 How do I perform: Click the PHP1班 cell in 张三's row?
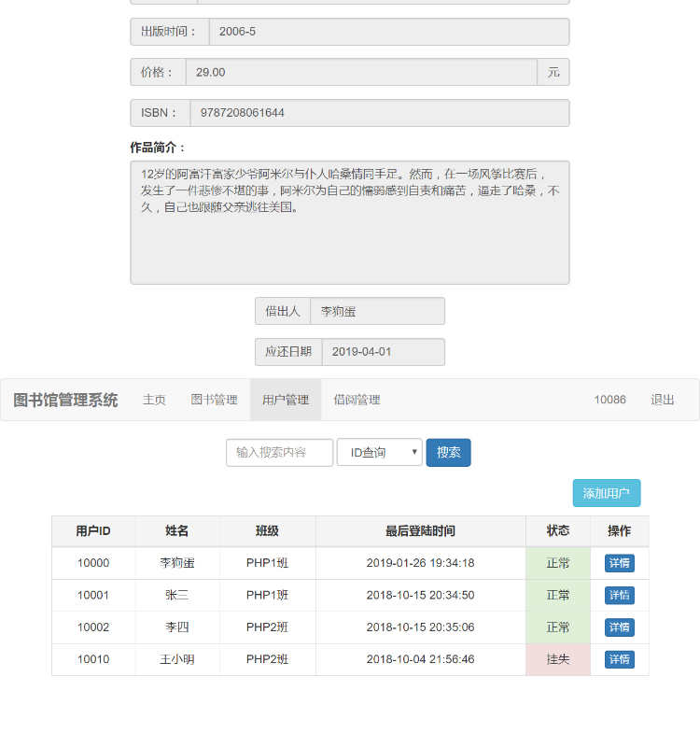(x=267, y=595)
